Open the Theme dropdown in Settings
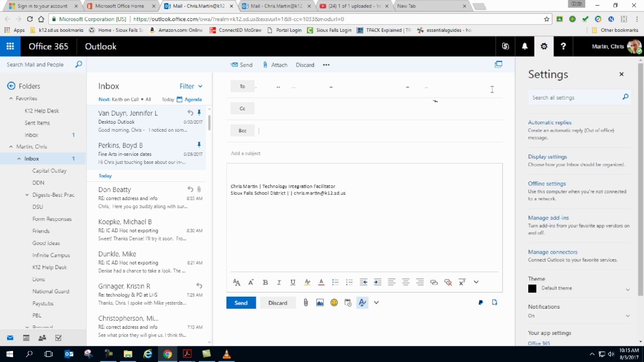 (x=579, y=289)
